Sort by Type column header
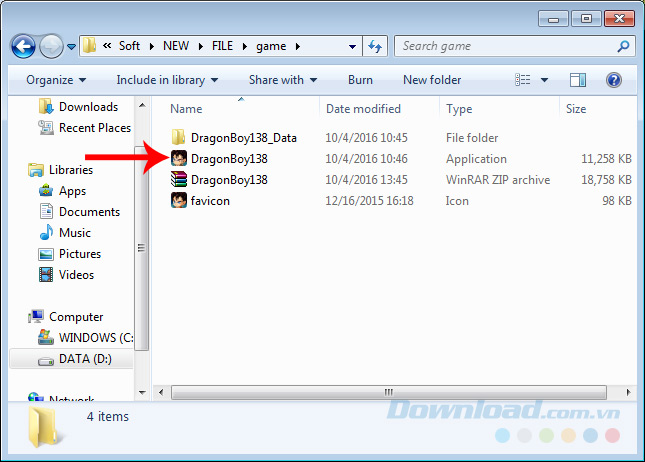The image size is (645, 462). point(459,109)
